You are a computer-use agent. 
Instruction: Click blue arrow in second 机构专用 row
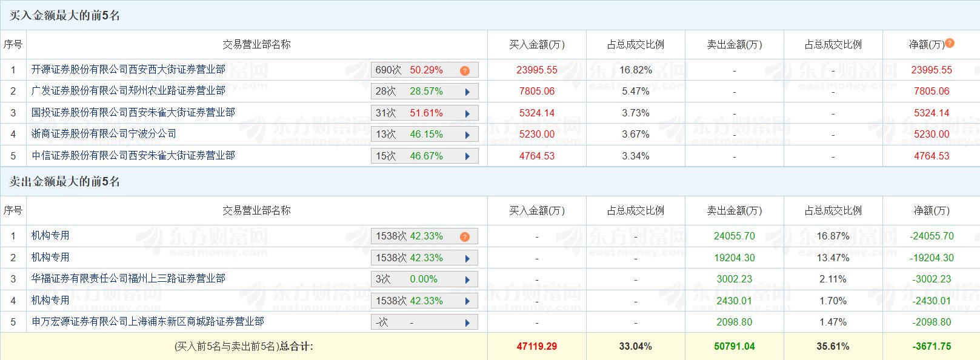(467, 259)
